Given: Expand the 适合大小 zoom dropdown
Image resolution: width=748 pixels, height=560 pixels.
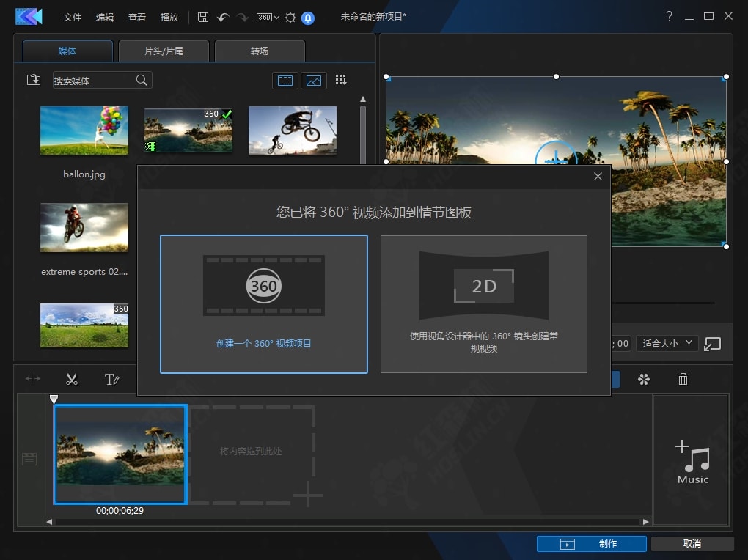Looking at the screenshot, I should tap(667, 344).
